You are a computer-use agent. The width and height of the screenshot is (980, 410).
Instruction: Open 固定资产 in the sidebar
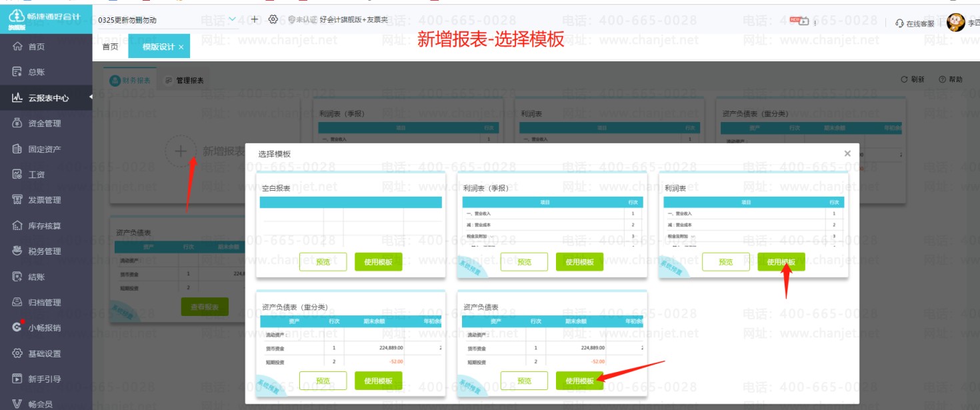(45, 149)
